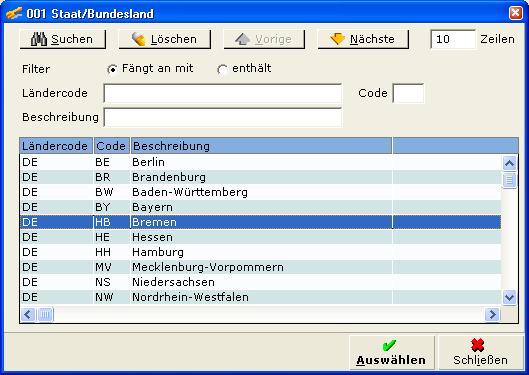Click the list scroll-down arrow
529x375 pixels.
509,297
